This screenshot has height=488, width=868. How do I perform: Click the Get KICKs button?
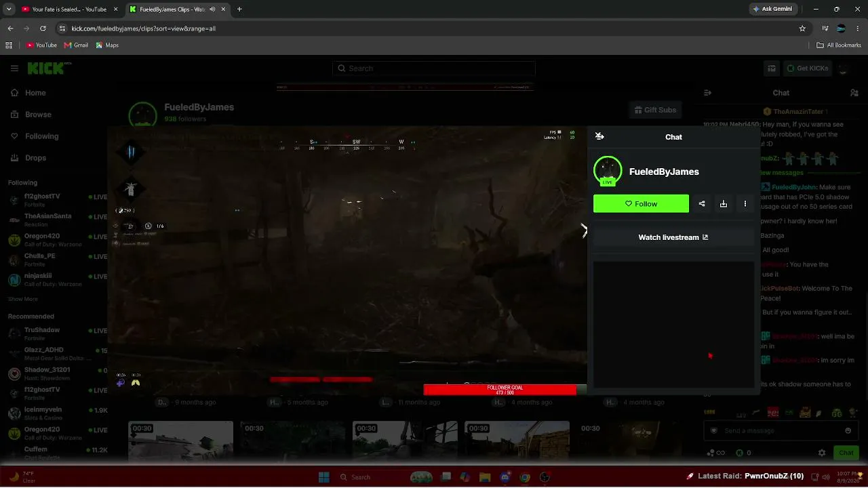coord(807,68)
